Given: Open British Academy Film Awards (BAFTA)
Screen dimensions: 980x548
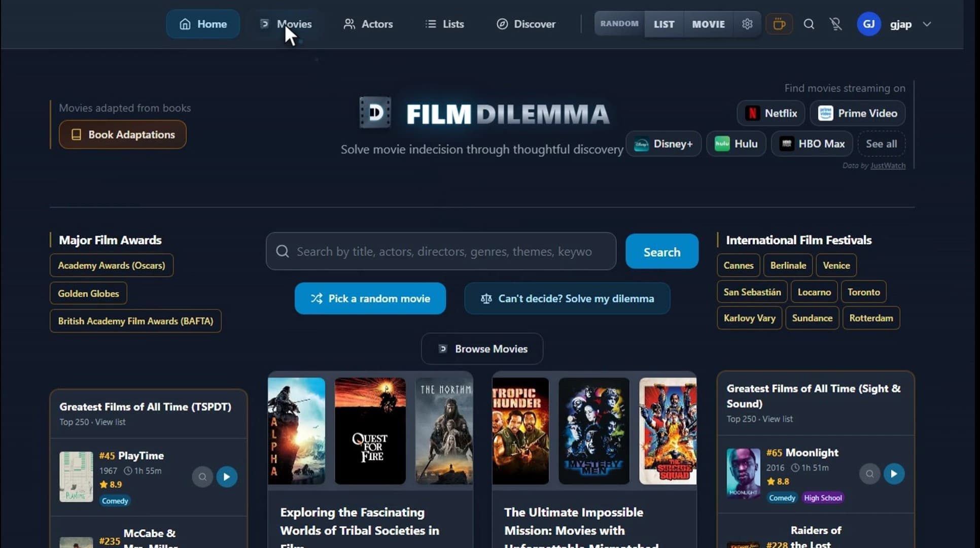Looking at the screenshot, I should (135, 321).
